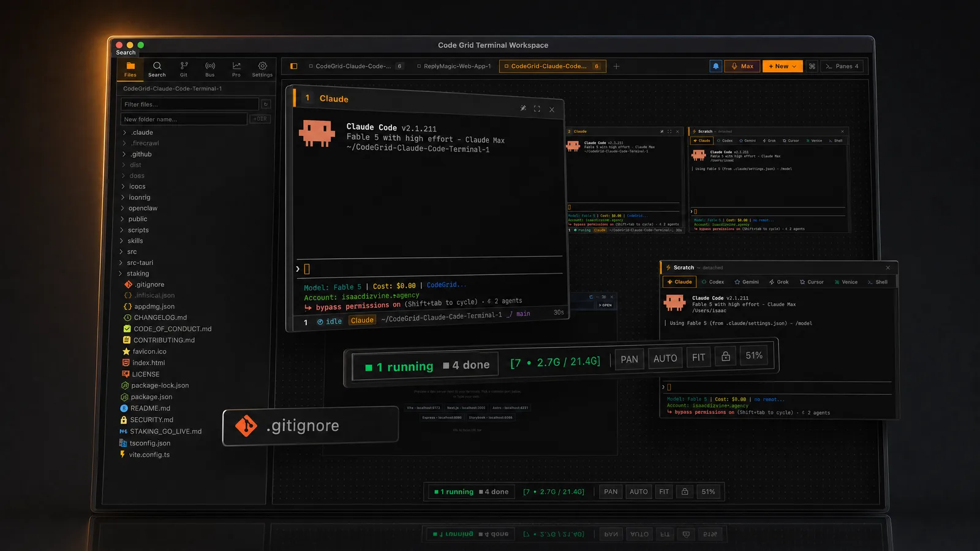Click the CodeGrid-Claude-Code-Terminal-1 project header
Image resolution: width=980 pixels, height=551 pixels.
coord(173,89)
